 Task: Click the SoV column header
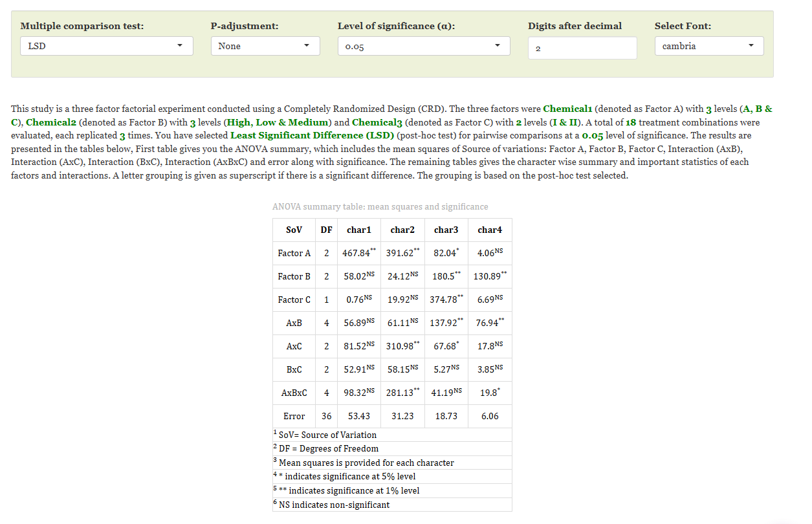294,230
